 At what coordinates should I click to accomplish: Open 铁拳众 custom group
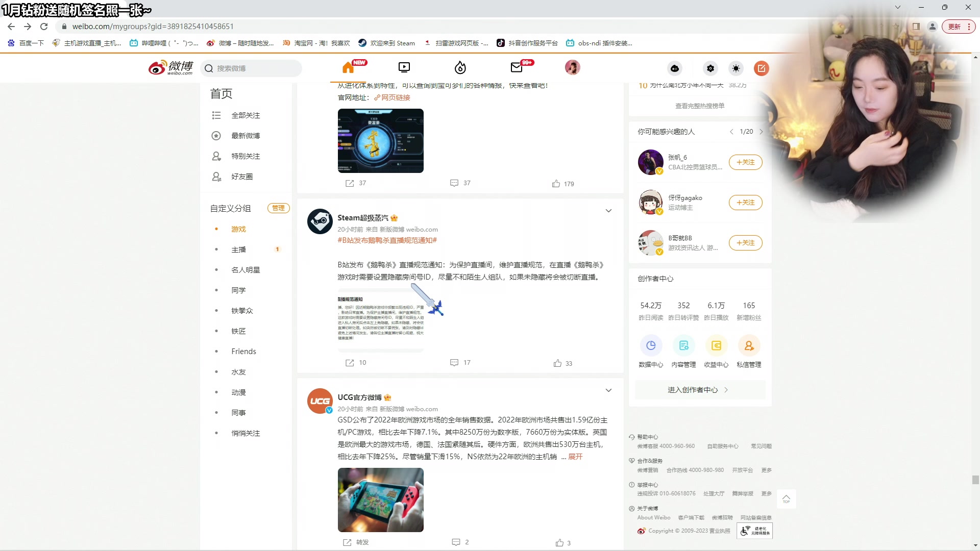242,311
